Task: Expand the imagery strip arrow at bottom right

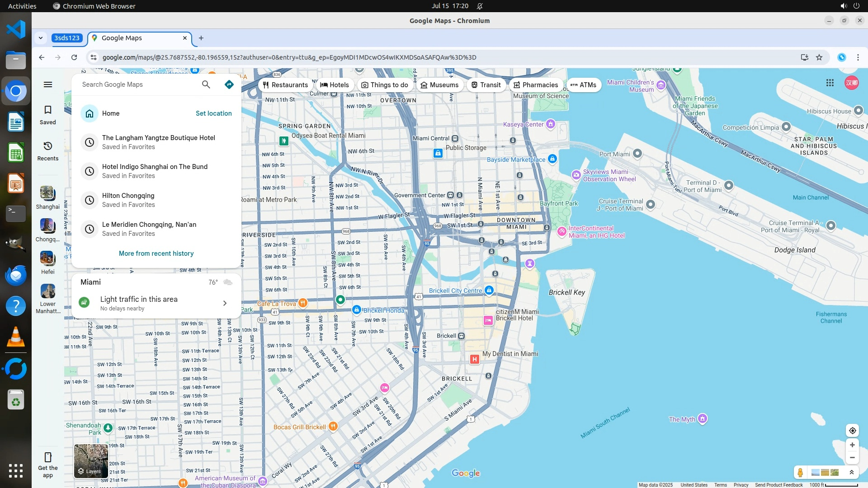Action: tap(852, 473)
